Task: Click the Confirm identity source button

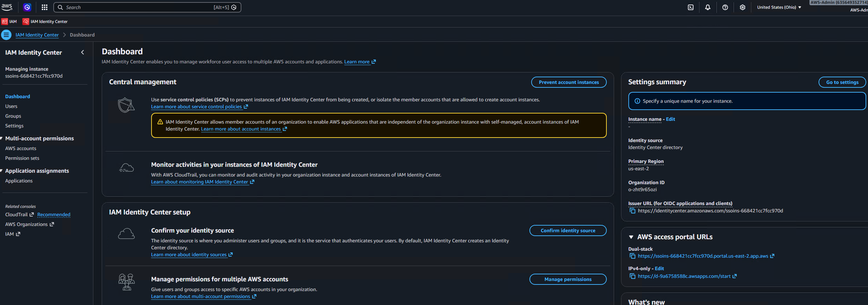Action: tap(568, 230)
